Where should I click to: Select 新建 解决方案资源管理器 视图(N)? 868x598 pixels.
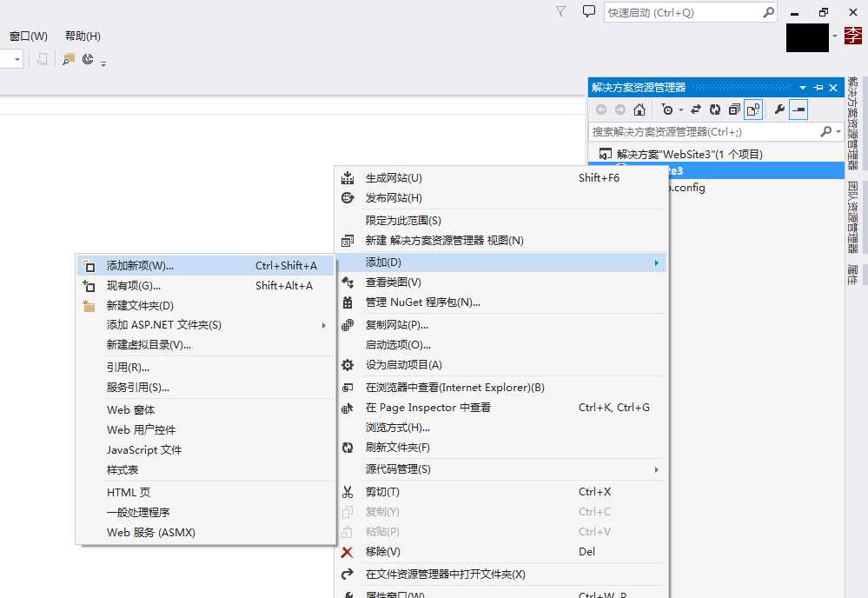click(501, 240)
